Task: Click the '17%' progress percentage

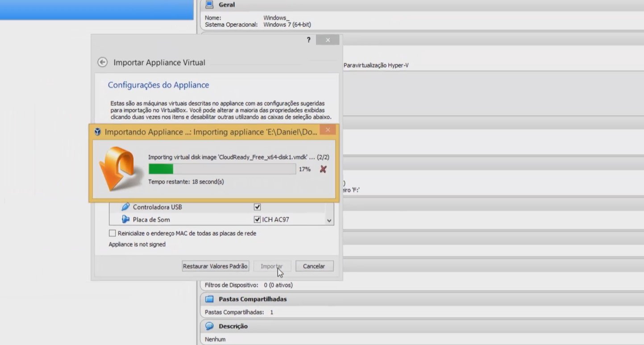Action: pyautogui.click(x=305, y=169)
